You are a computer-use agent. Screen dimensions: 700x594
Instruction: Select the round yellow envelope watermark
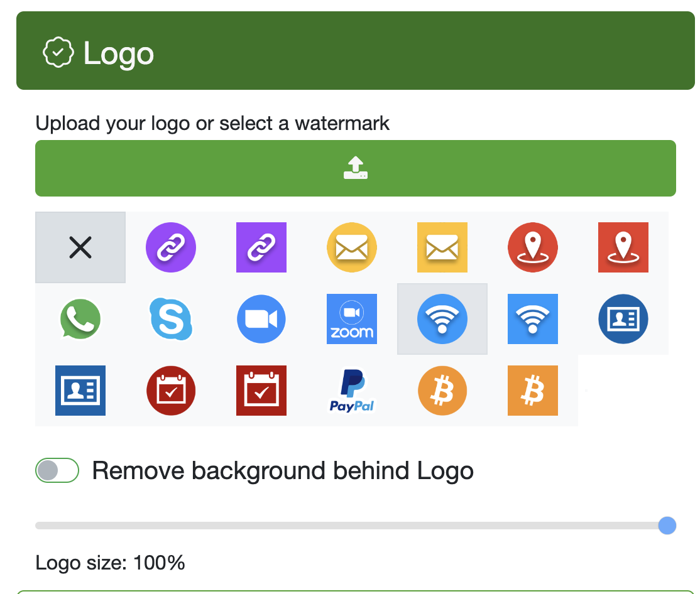(351, 247)
